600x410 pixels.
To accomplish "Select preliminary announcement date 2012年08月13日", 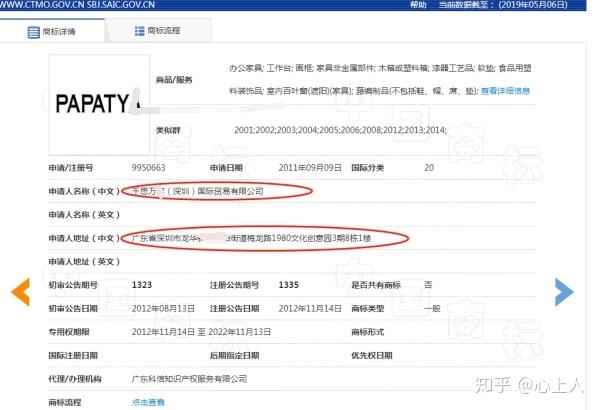I will click(x=163, y=309).
